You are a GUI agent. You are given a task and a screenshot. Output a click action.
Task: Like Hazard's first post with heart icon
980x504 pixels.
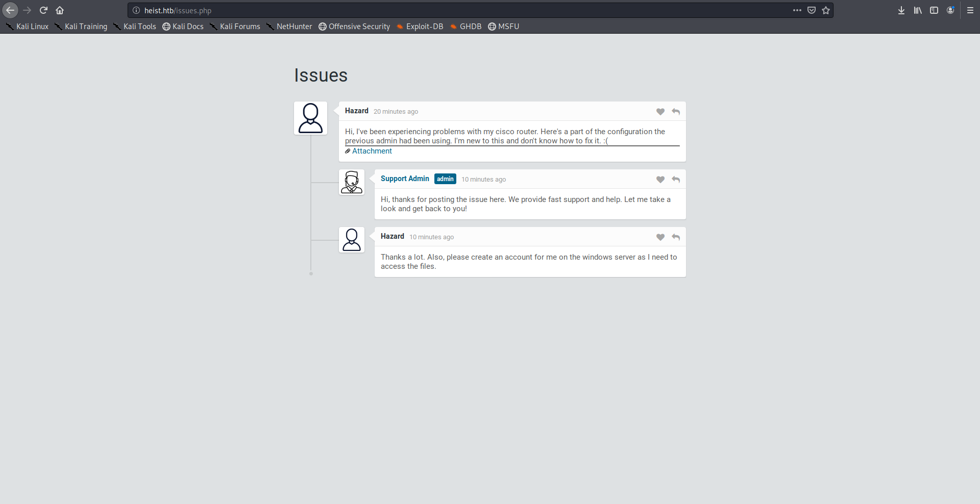[x=660, y=112]
